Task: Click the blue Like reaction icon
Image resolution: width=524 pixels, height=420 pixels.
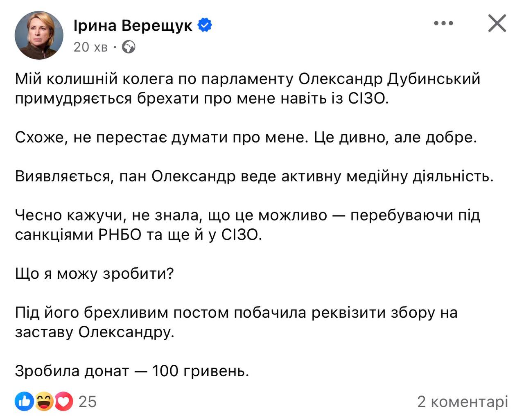Action: pyautogui.click(x=25, y=402)
